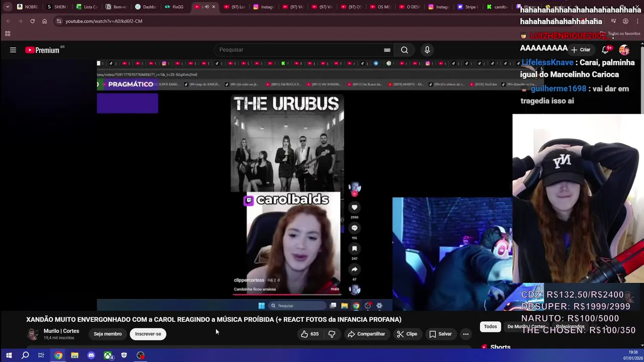This screenshot has width=644, height=362.
Task: Open Windows Start menu
Action: click(9, 355)
